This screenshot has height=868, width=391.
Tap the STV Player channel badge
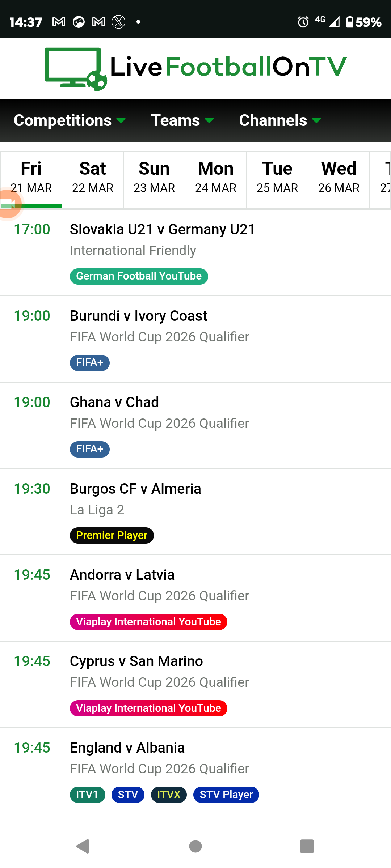(x=226, y=795)
